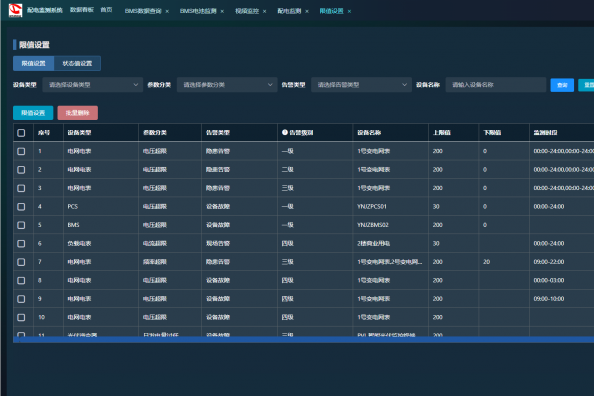Switch to the BMS数据查询 tab
Image resolution: width=594 pixels, height=396 pixels.
143,11
